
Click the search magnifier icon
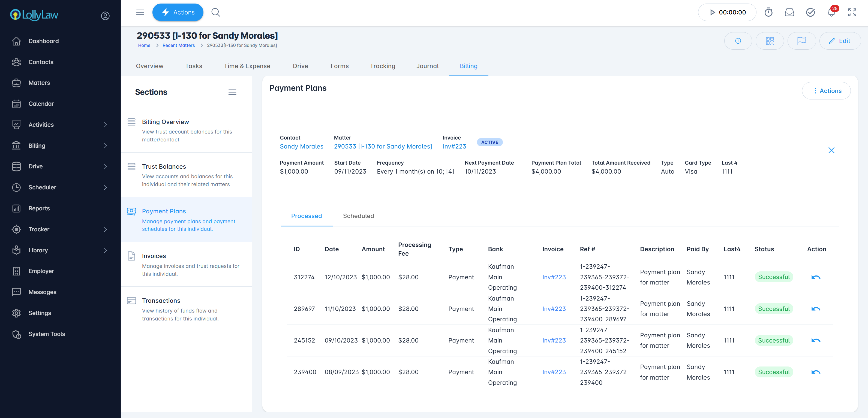coord(216,13)
